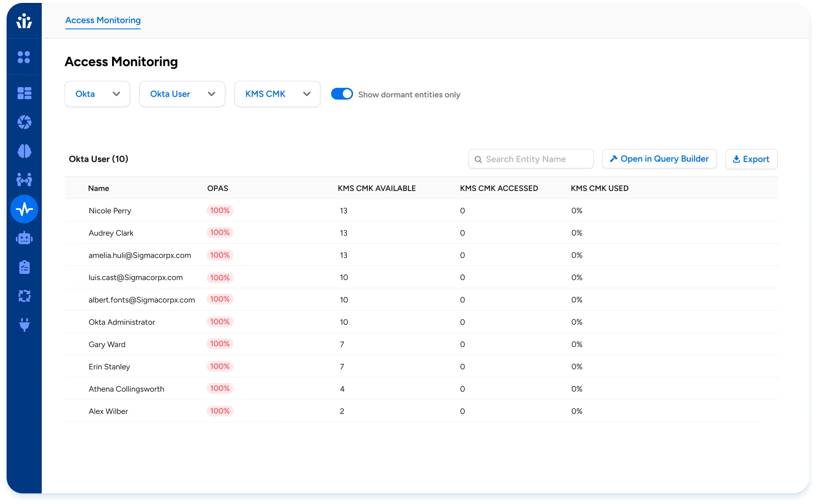This screenshot has height=504, width=816.
Task: Click Open in Query Builder button
Action: (x=659, y=159)
